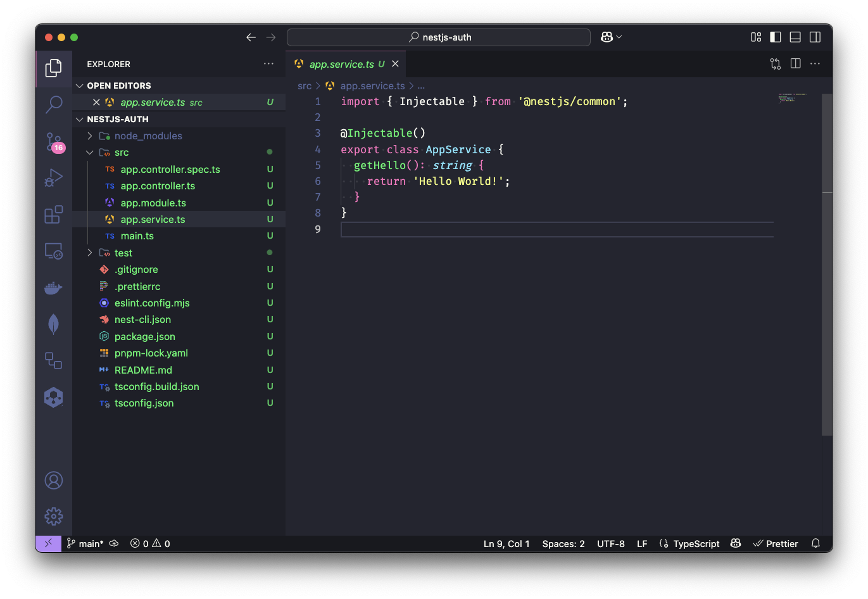Change file encoding UTF-8

pos(611,543)
